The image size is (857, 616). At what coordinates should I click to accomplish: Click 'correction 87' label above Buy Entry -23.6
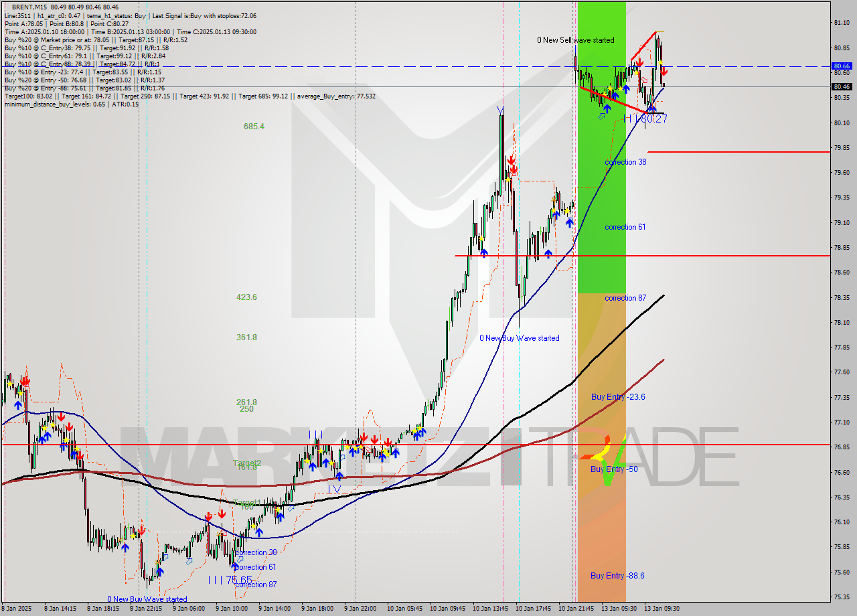(x=625, y=298)
